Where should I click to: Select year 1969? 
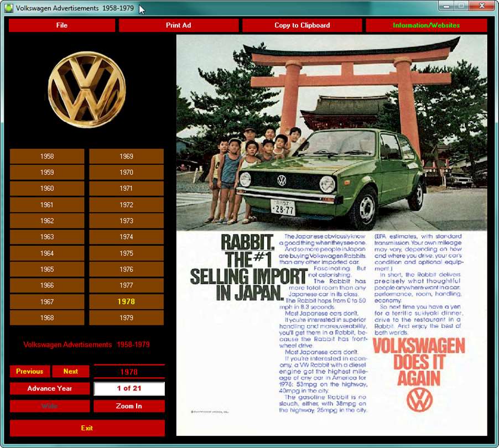coord(126,156)
